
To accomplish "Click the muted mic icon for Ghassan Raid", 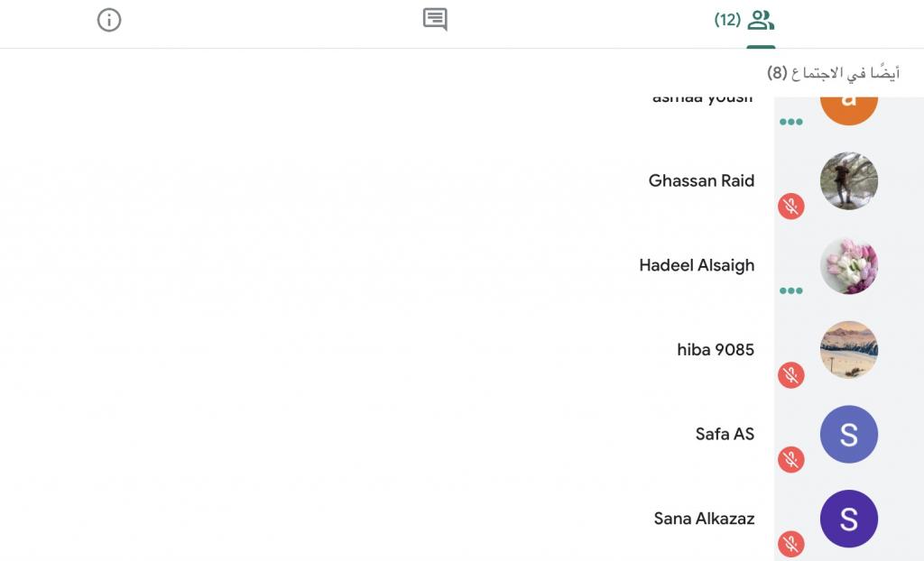I will [790, 207].
